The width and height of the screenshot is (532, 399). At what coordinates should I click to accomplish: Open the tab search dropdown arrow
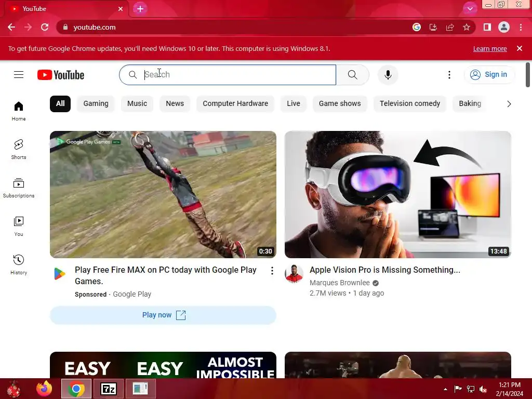point(470,9)
